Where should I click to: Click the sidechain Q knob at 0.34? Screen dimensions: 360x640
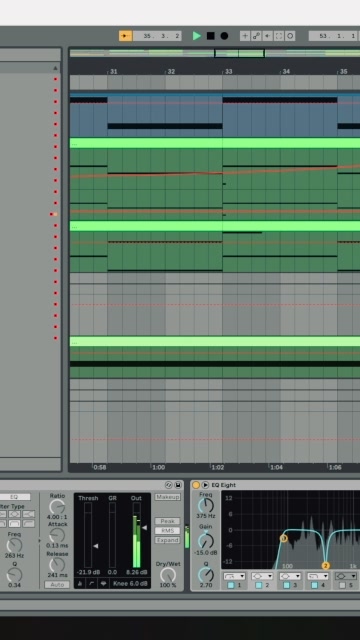(15, 575)
